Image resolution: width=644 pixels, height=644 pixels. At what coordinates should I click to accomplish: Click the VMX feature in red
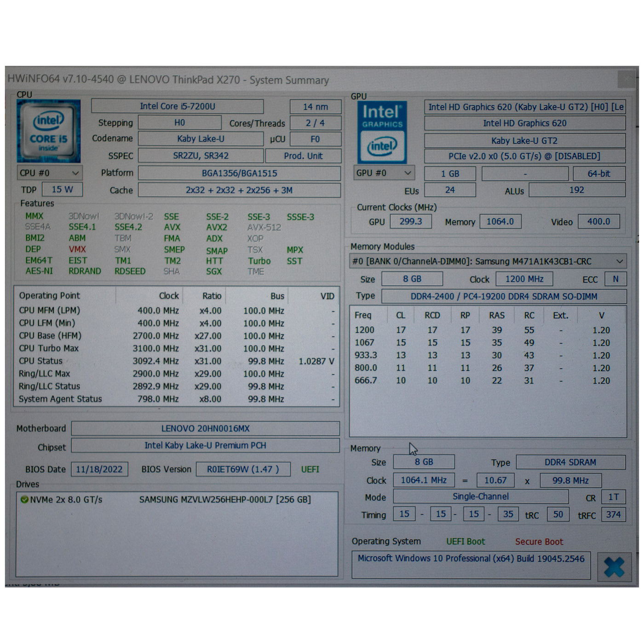click(77, 249)
